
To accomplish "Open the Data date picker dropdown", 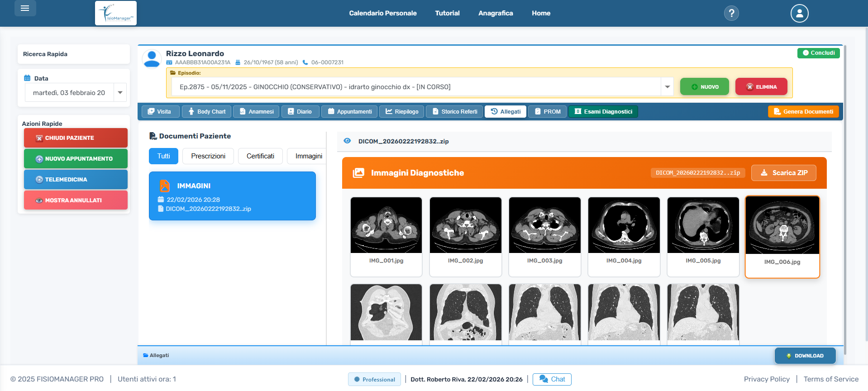I will click(120, 93).
